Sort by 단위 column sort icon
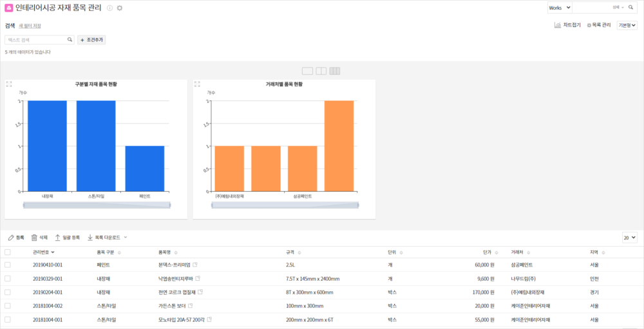This screenshot has width=644, height=329. point(401,252)
